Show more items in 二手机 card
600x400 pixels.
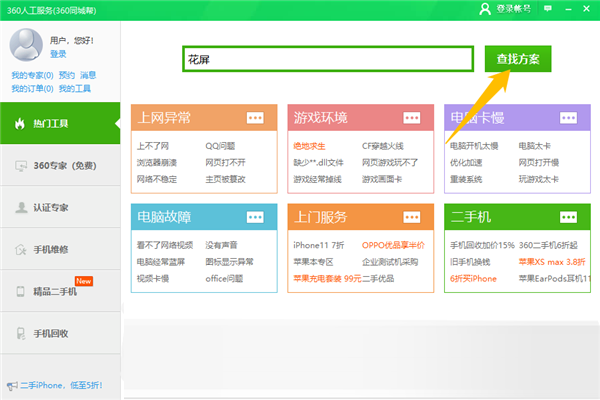(x=568, y=216)
